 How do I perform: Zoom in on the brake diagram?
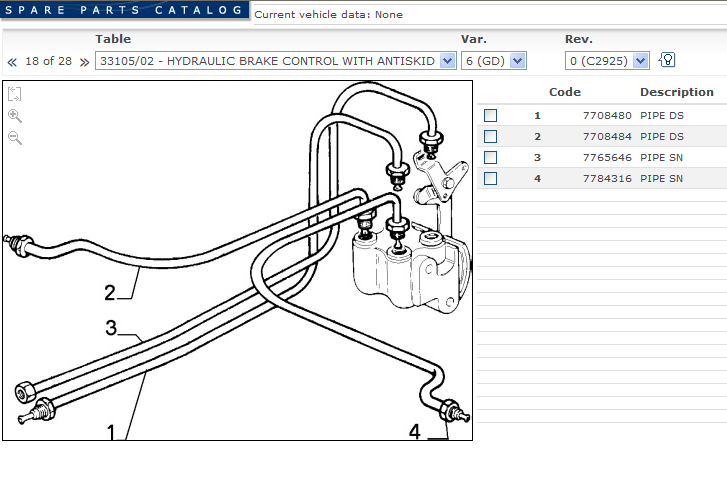coord(15,116)
